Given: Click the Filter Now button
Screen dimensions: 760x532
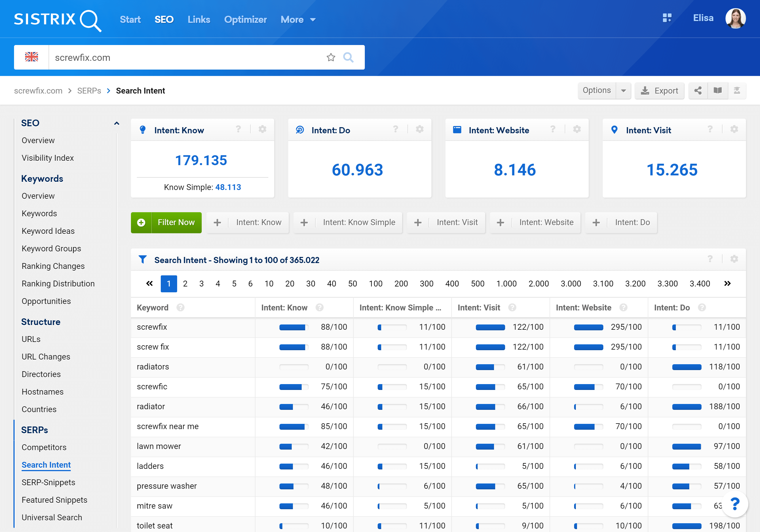Looking at the screenshot, I should [x=166, y=222].
